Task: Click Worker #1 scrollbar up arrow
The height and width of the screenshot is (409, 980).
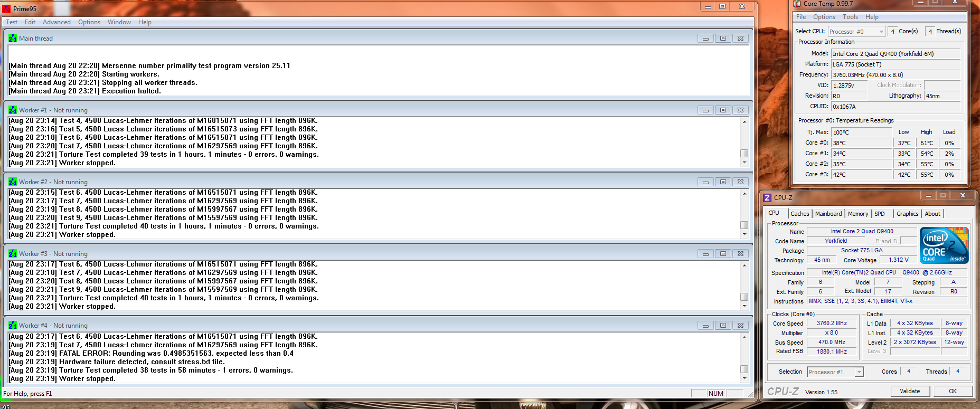Action: [745, 122]
